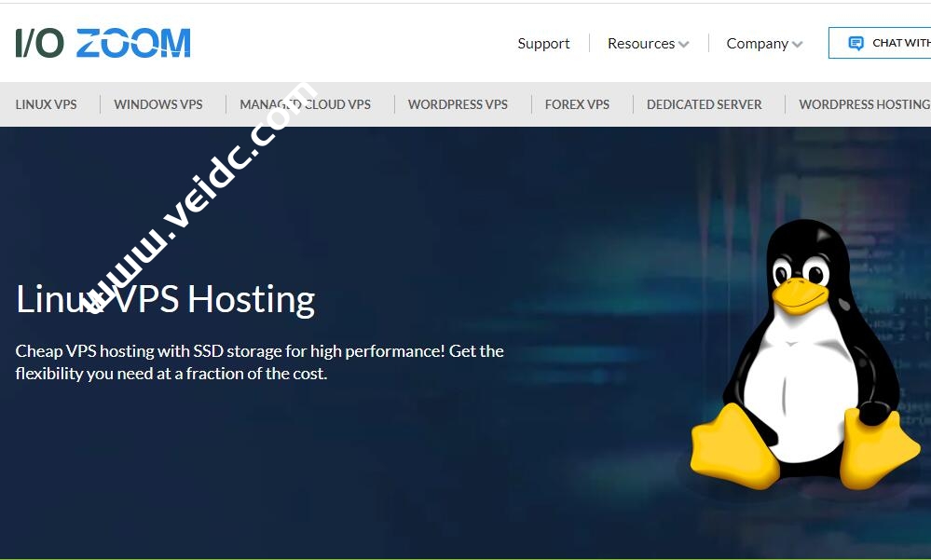Expand the Company dropdown

click(764, 44)
